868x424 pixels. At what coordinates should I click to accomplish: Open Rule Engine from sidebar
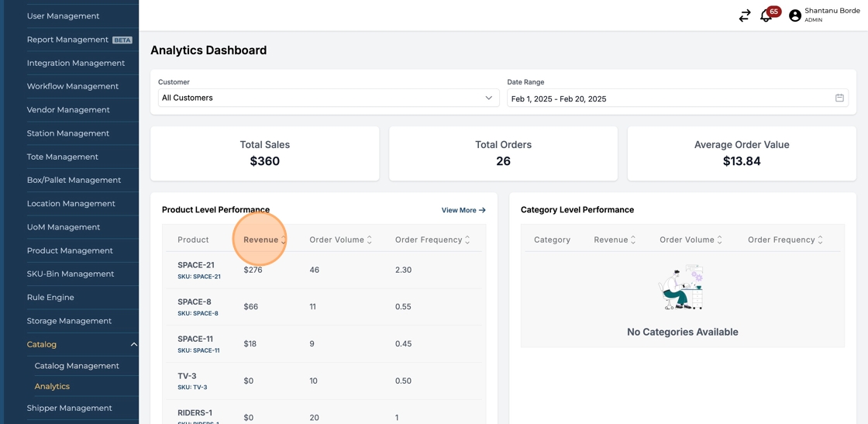(x=50, y=298)
